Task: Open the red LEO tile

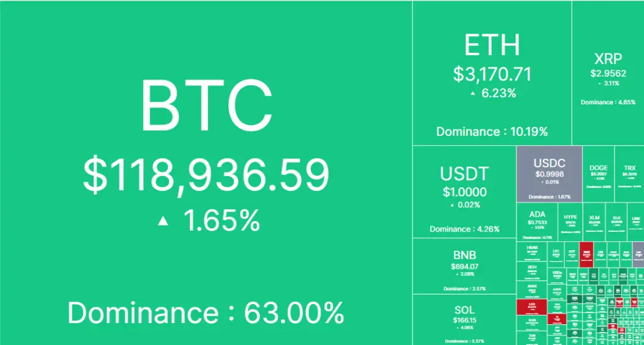Action: click(x=531, y=307)
